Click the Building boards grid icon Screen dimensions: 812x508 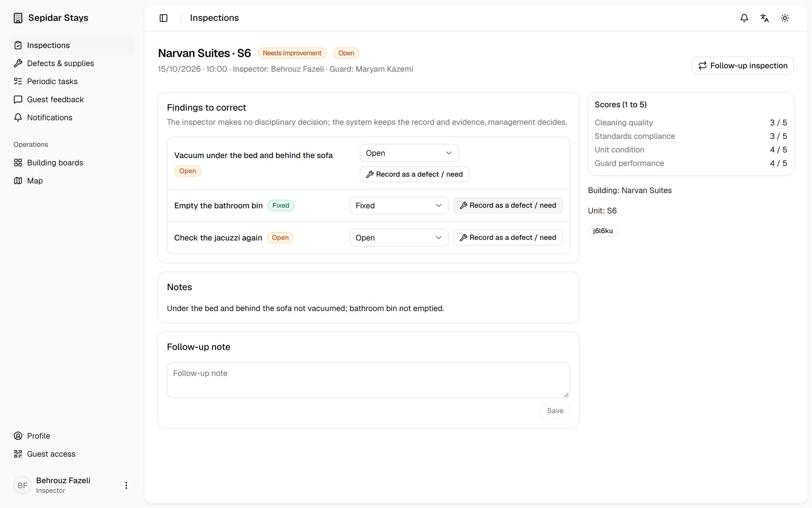click(18, 163)
